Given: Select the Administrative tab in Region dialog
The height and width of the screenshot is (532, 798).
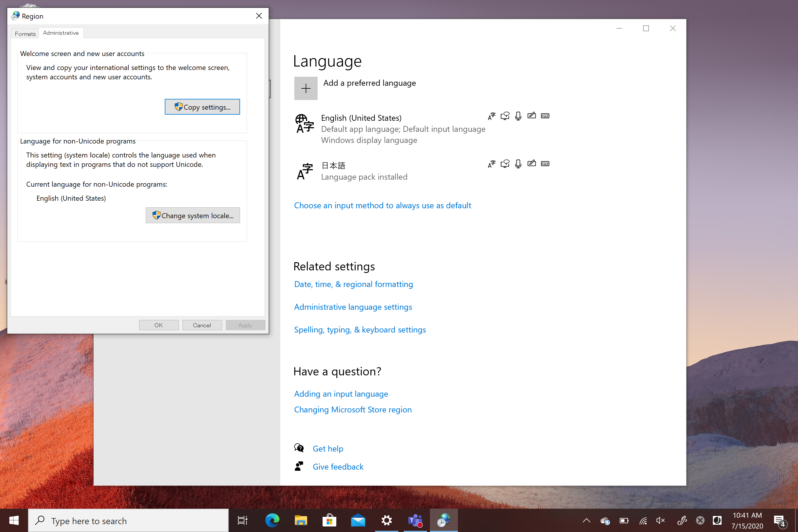Looking at the screenshot, I should [61, 33].
